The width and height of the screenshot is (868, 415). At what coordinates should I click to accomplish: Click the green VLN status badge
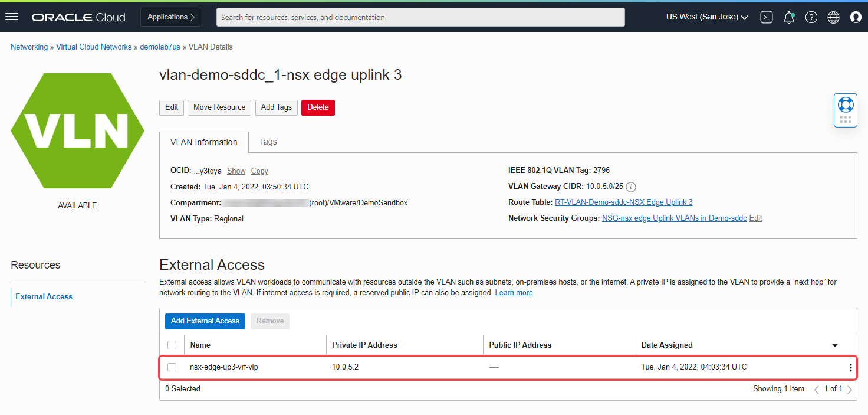77,130
